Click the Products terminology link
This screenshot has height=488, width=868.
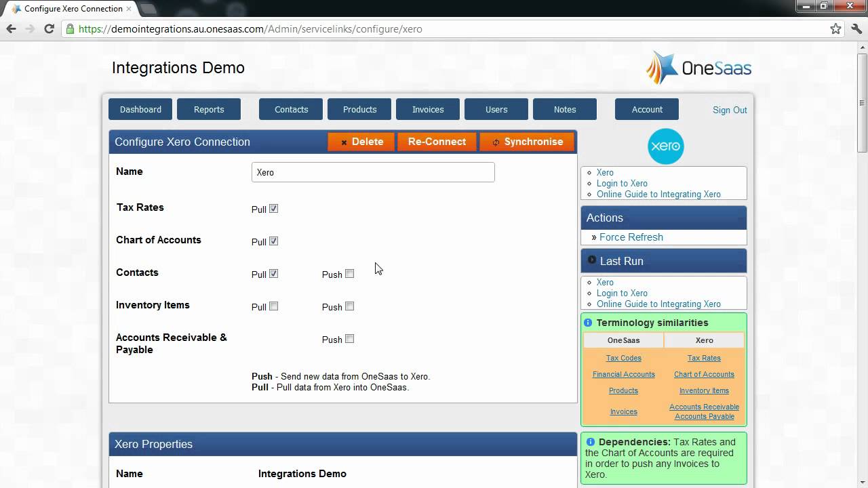pyautogui.click(x=623, y=390)
